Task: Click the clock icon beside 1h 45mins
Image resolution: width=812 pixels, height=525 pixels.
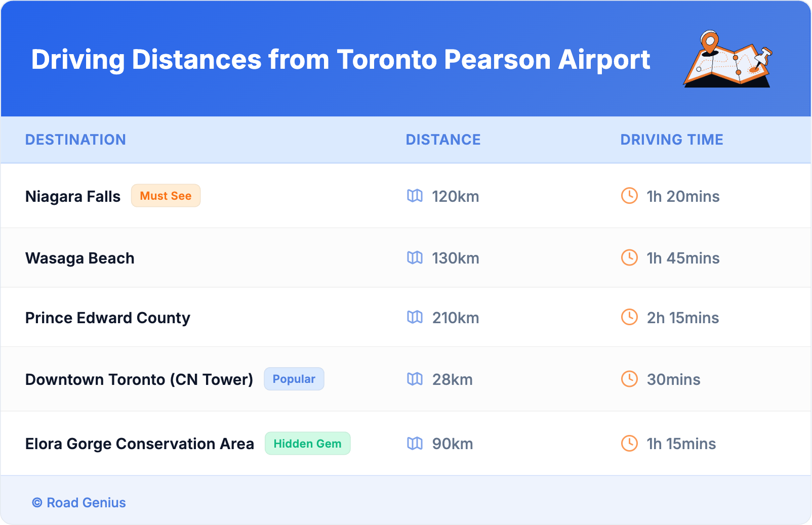Action: pyautogui.click(x=629, y=258)
